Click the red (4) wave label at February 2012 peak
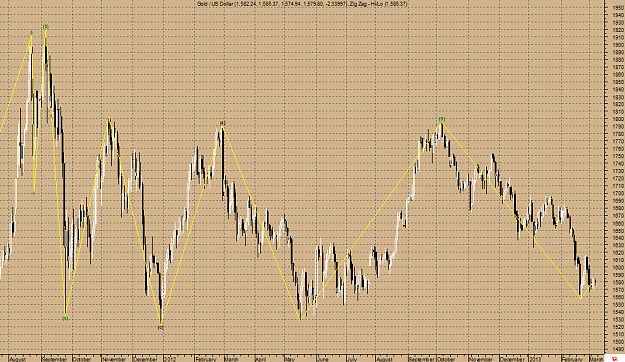The height and width of the screenshot is (362, 625). [x=223, y=123]
